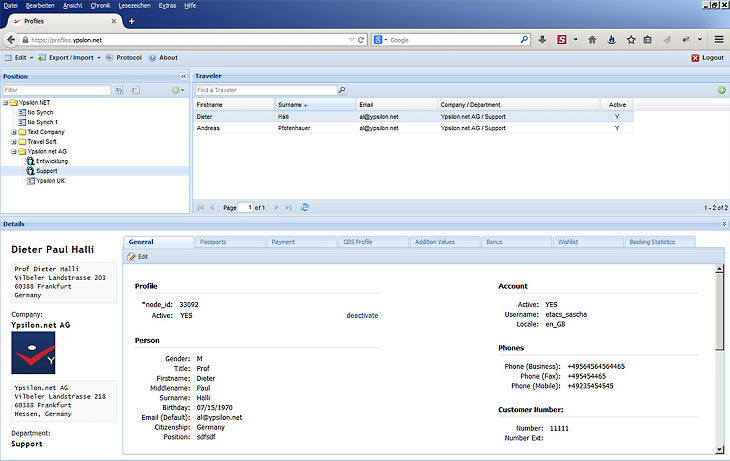Click the Position Filter input field
The image size is (730, 461).
[x=57, y=90]
